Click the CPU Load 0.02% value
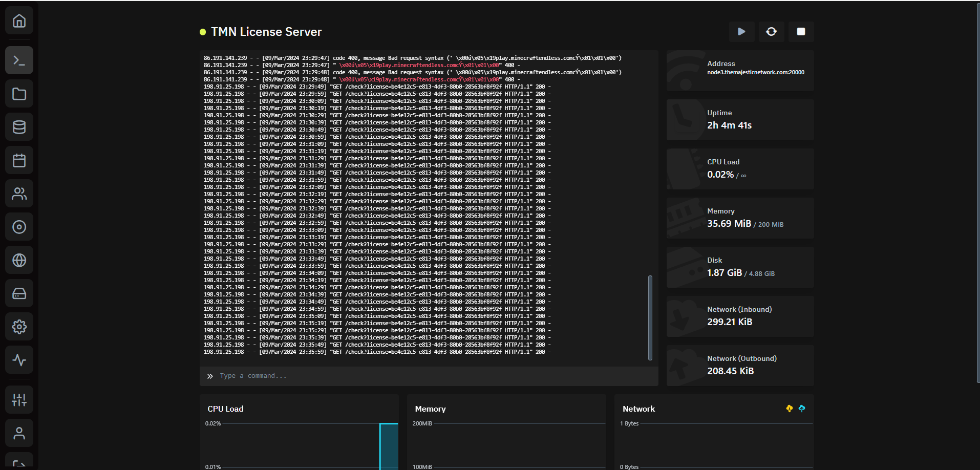This screenshot has width=980, height=470. (x=720, y=175)
